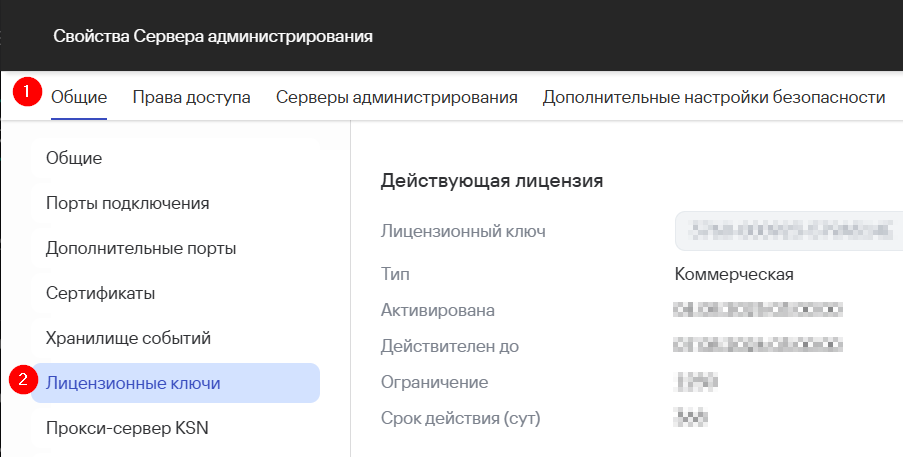
Task: Click the Действующая лицензия heading
Action: pos(492,181)
